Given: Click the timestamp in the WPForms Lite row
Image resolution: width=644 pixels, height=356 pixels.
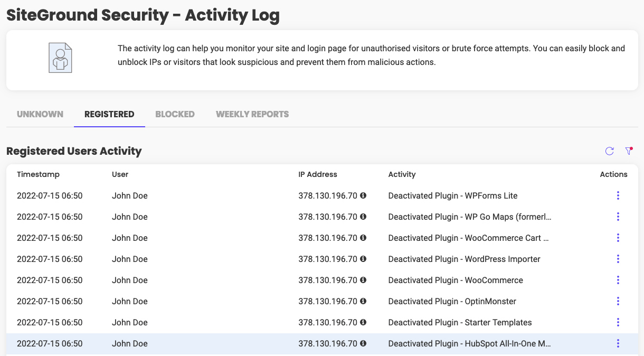Looking at the screenshot, I should click(50, 195).
